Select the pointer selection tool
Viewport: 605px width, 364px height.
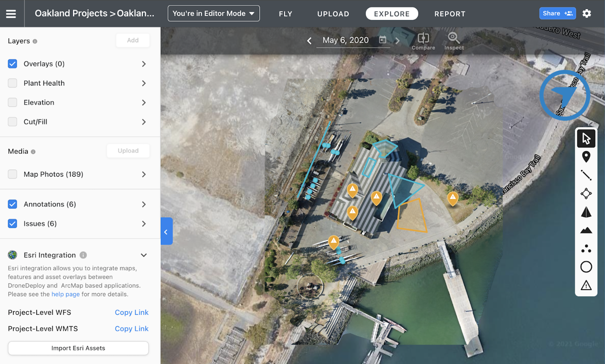coord(586,139)
